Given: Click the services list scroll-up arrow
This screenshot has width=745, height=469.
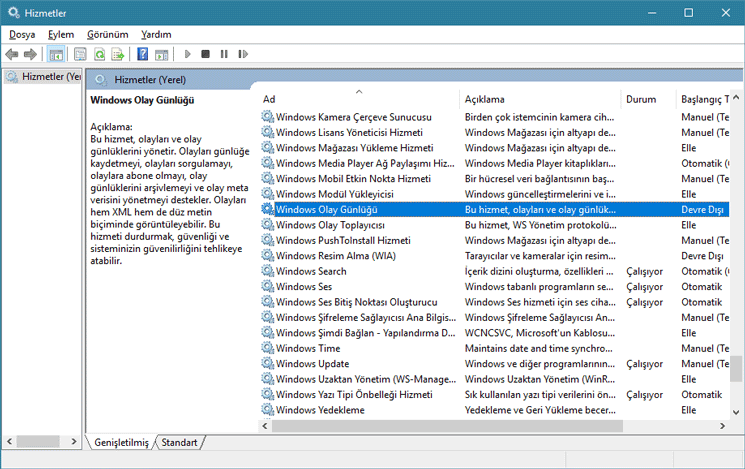Looking at the screenshot, I should [736, 97].
